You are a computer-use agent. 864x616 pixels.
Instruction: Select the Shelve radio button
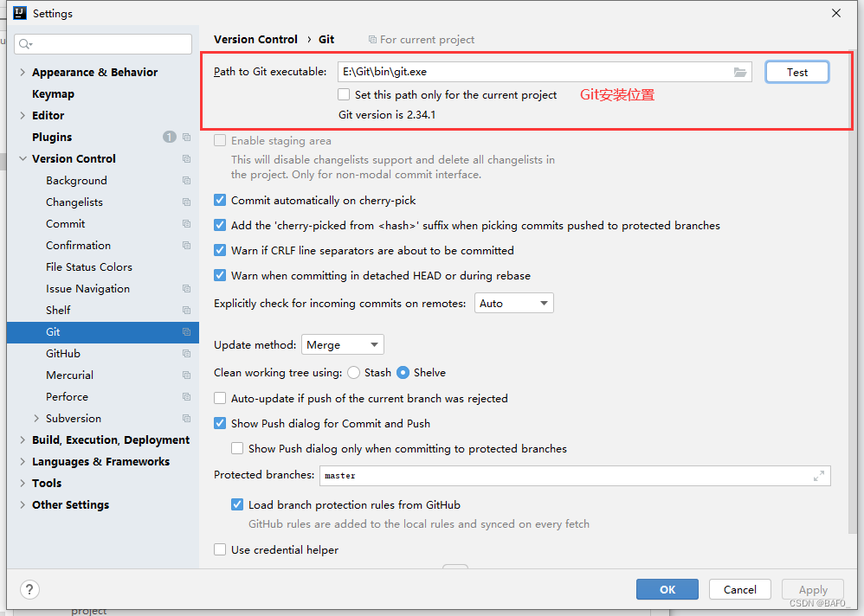[403, 373]
